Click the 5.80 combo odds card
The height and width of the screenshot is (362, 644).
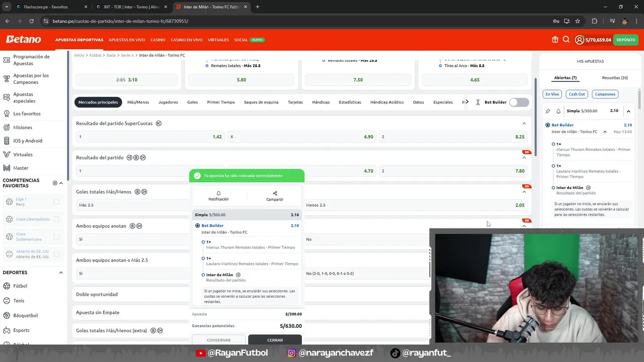coord(242,80)
